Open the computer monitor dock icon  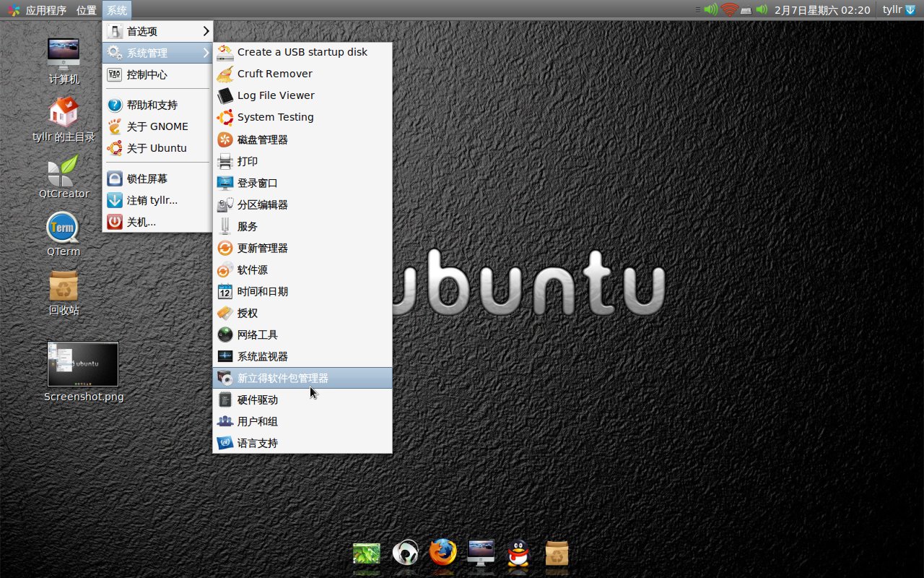[x=481, y=553]
